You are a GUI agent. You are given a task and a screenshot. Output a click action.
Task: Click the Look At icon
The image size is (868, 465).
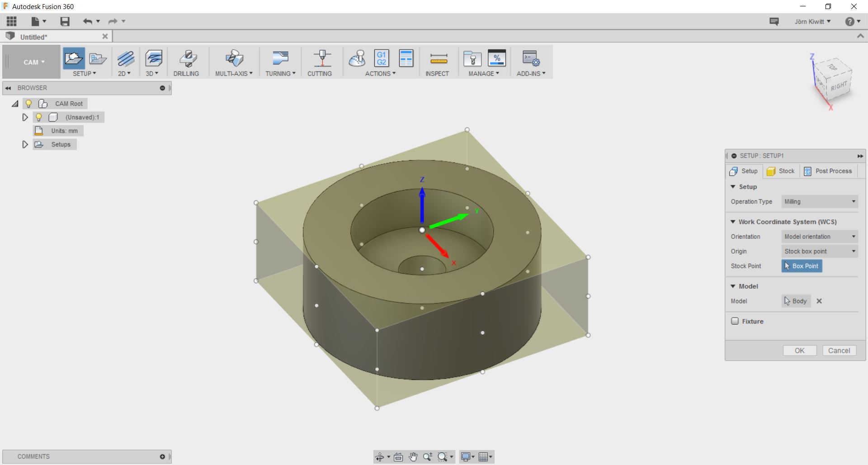tap(398, 457)
